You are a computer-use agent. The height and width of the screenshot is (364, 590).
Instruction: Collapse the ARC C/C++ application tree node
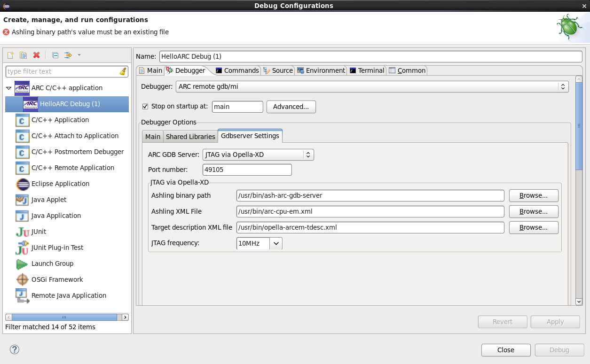point(8,88)
